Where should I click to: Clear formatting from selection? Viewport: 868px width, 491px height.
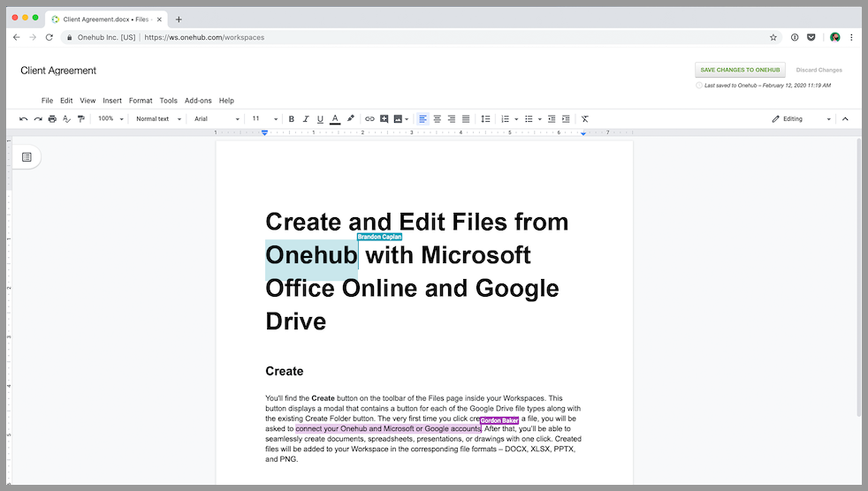click(584, 119)
